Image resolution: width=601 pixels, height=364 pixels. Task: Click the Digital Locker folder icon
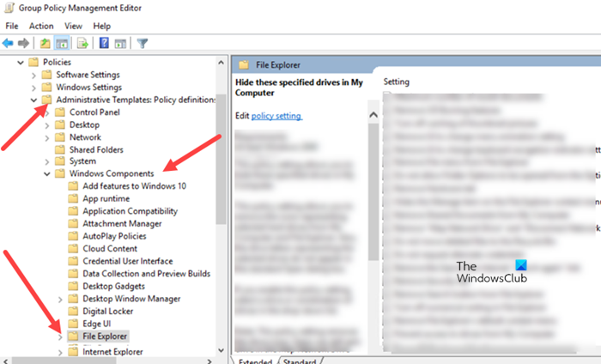[73, 311]
